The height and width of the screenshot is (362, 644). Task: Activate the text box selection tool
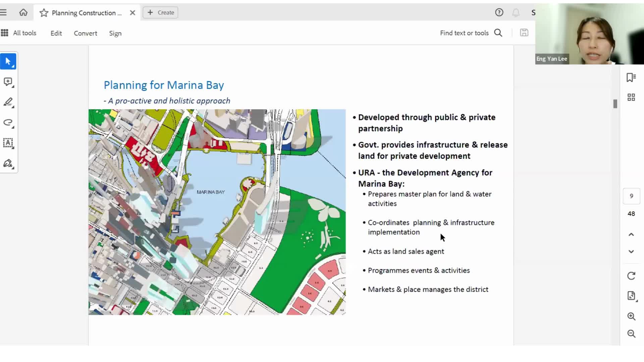[x=8, y=143]
